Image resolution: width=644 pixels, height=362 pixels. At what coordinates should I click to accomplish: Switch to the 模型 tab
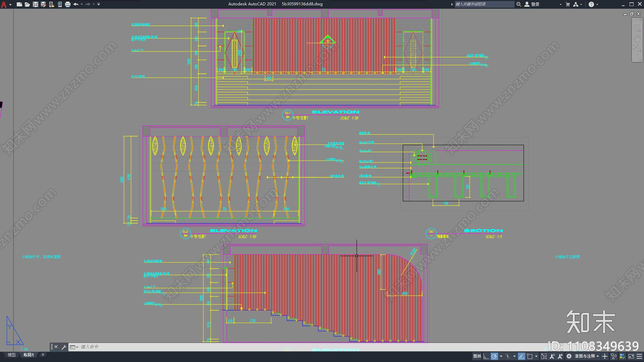coord(12,355)
